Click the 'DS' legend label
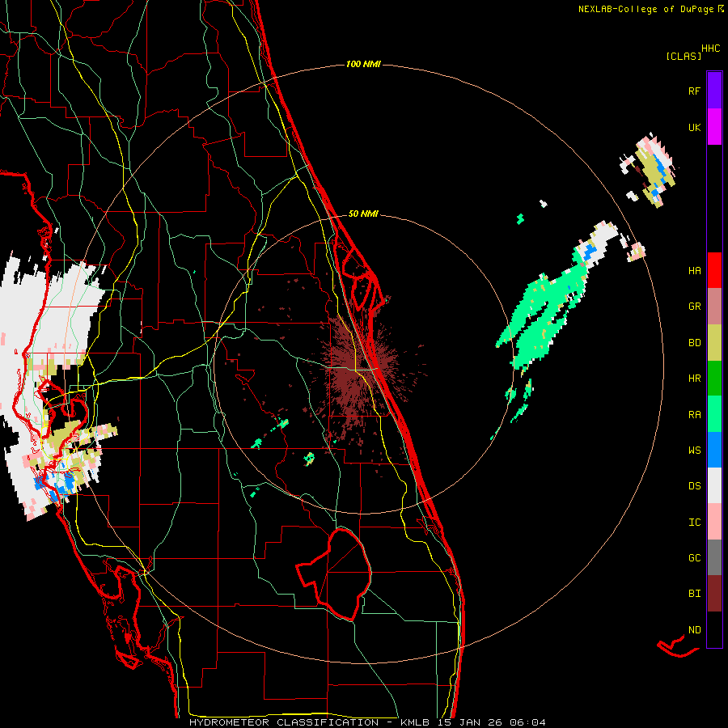Image resolution: width=728 pixels, height=728 pixels. tap(694, 486)
